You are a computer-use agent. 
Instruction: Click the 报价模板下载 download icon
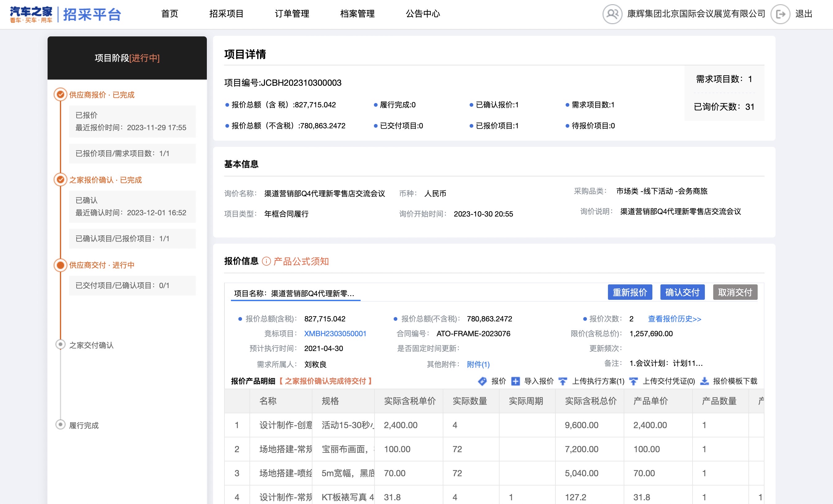pos(705,381)
